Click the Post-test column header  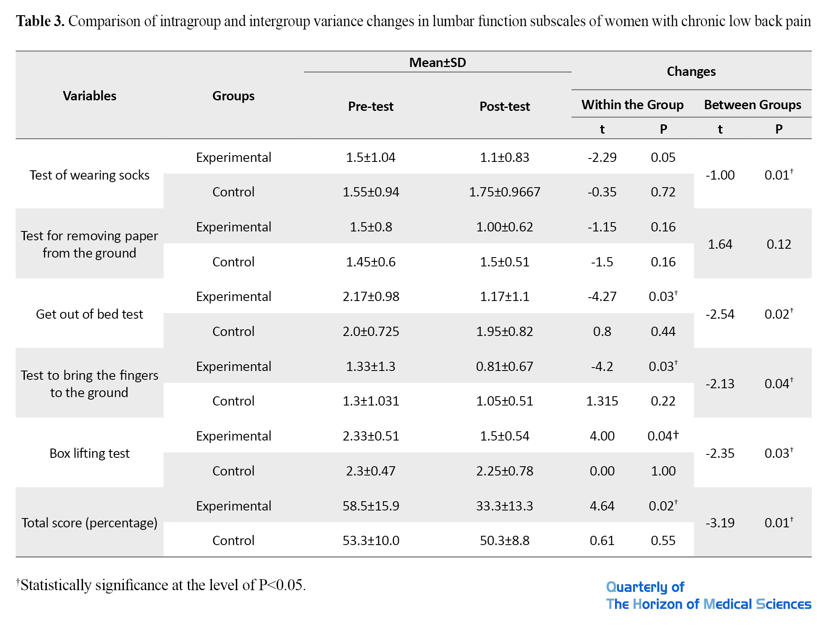(504, 106)
